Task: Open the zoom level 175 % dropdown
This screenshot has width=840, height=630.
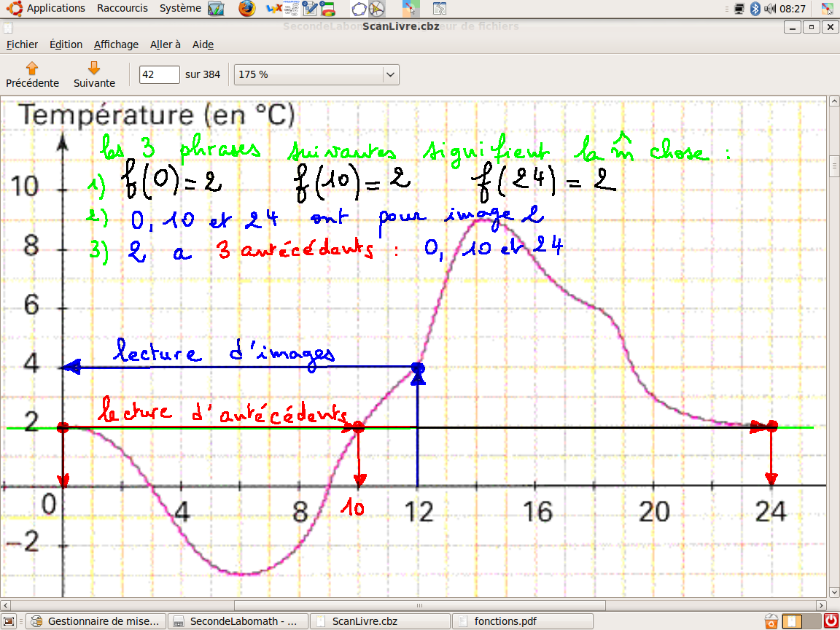Action: point(315,74)
